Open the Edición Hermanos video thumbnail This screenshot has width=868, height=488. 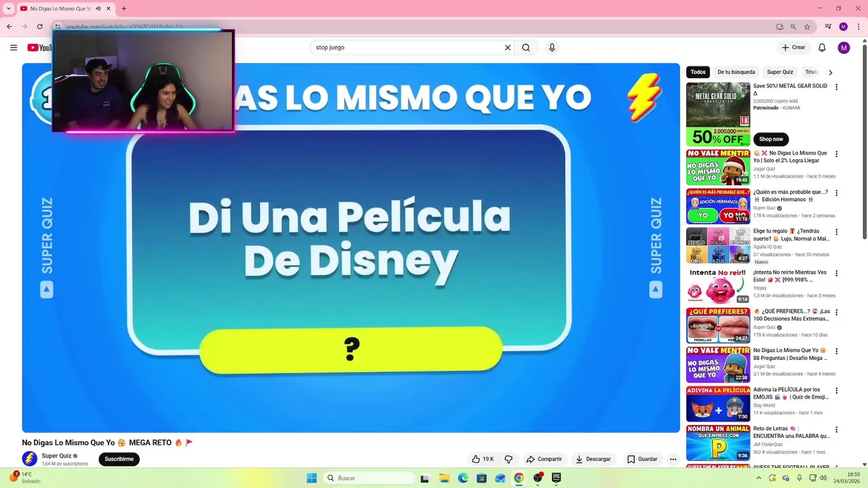coord(718,206)
